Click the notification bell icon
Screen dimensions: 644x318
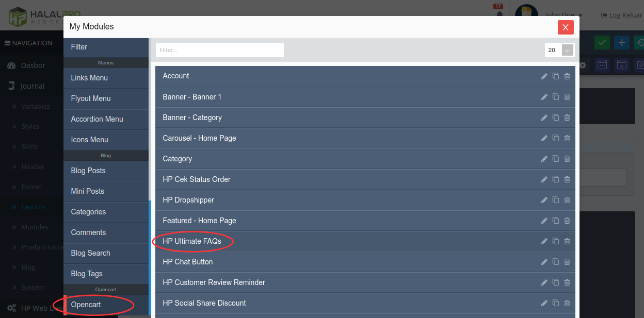tap(499, 15)
